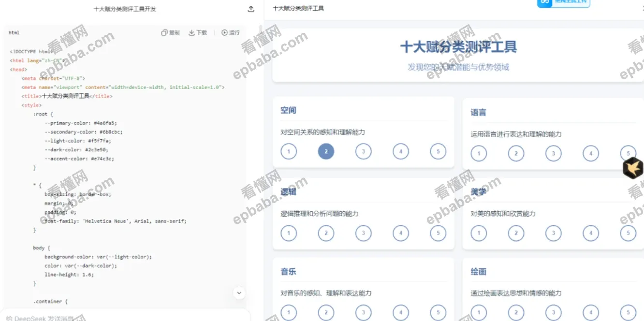The image size is (644, 321).
Task: Select rating 5 for 空间 category
Action: pos(438,151)
